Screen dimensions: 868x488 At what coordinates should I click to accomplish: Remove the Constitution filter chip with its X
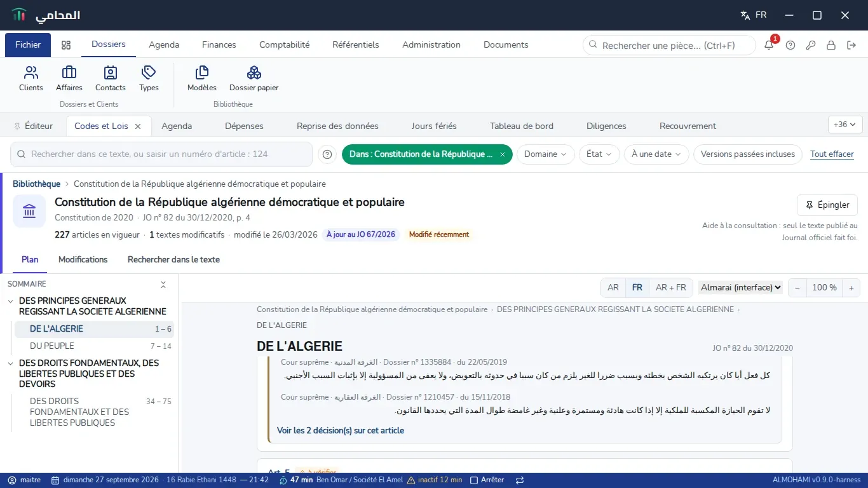coord(503,154)
